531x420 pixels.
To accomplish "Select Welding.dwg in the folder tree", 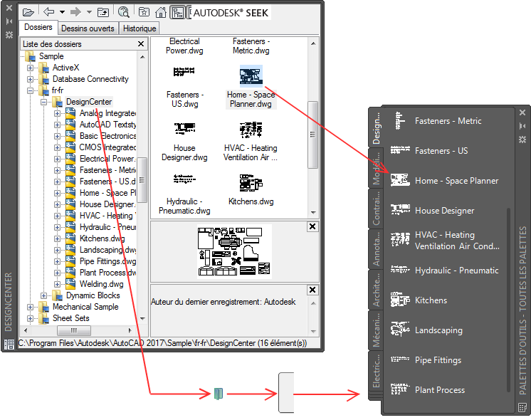I will pos(101,284).
